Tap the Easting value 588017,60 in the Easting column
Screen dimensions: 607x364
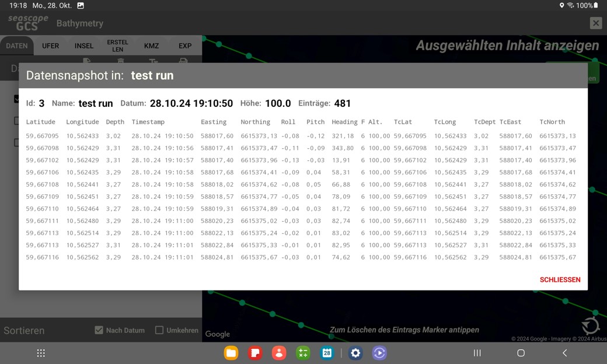click(217, 136)
